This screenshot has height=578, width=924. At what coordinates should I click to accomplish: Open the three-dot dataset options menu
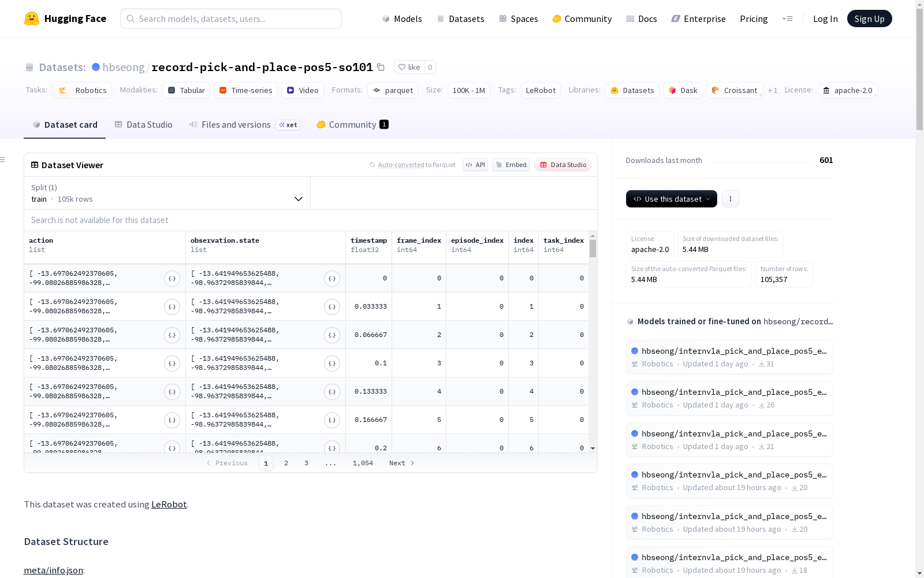point(731,199)
